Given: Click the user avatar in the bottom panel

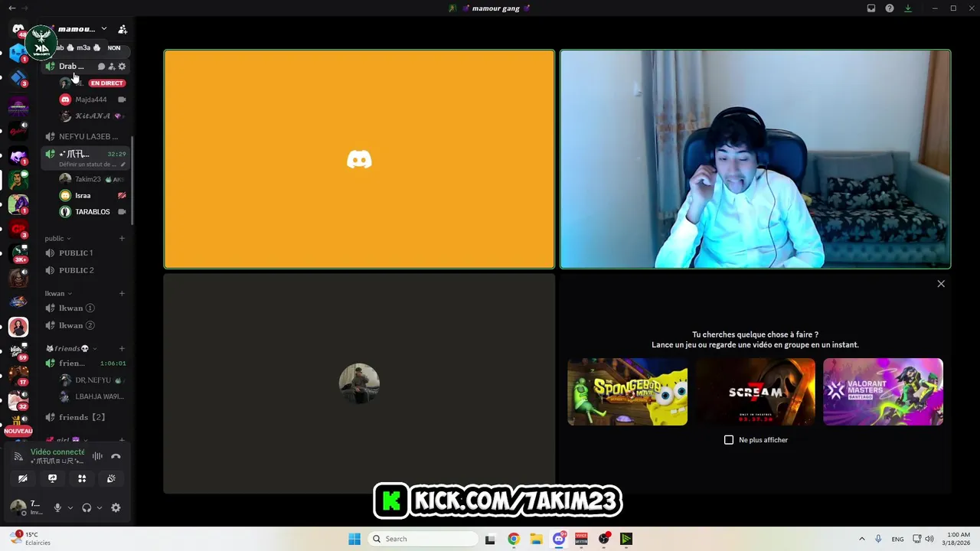Looking at the screenshot, I should click(x=18, y=507).
